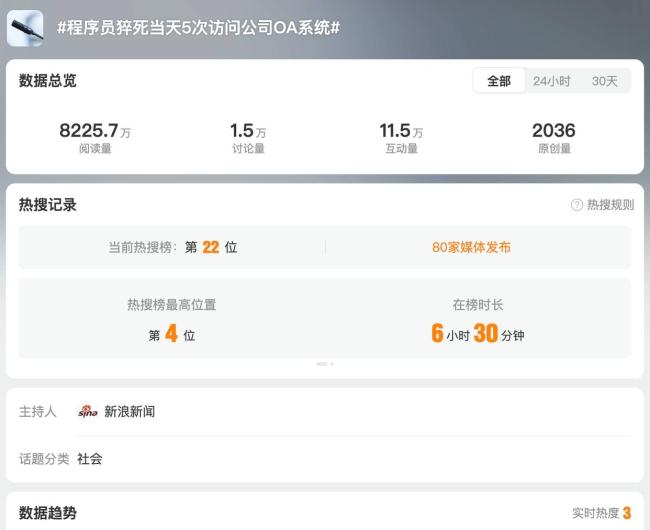
Task: Click the 实时热度 value indicator
Action: click(x=626, y=513)
